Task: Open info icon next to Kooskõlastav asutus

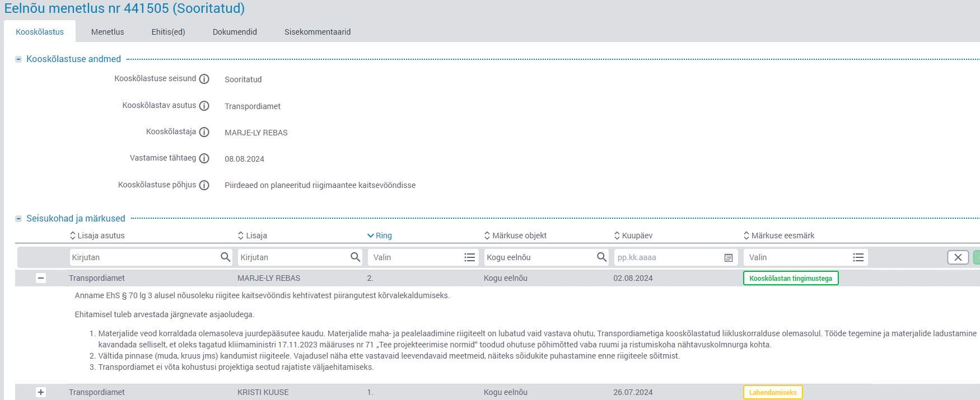Action: coord(204,106)
